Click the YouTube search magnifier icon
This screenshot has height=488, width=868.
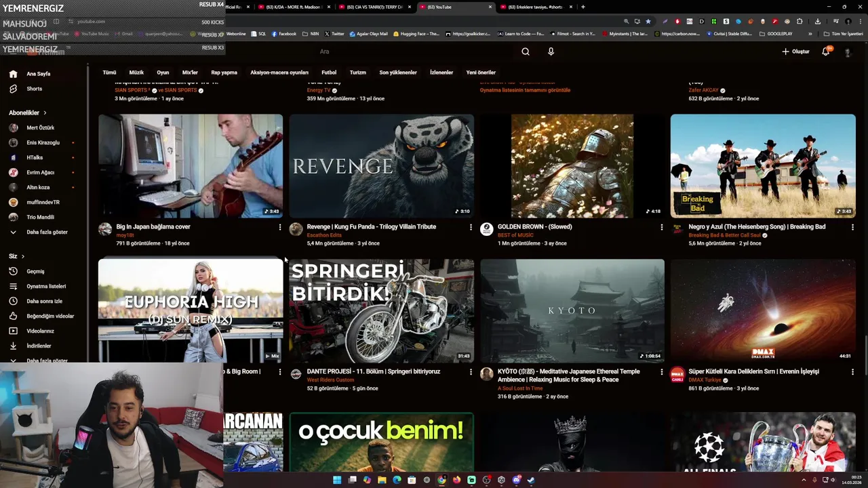[x=526, y=52]
